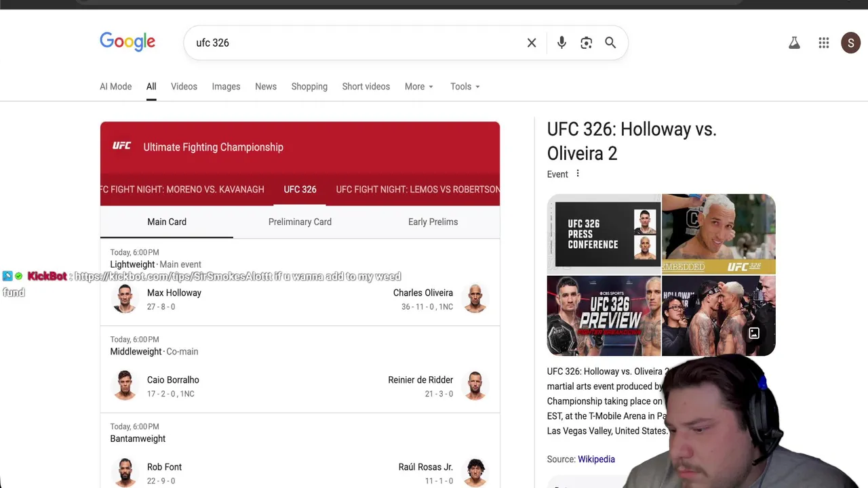Click the KickBot chat username overlay
The width and height of the screenshot is (868, 488).
47,276
